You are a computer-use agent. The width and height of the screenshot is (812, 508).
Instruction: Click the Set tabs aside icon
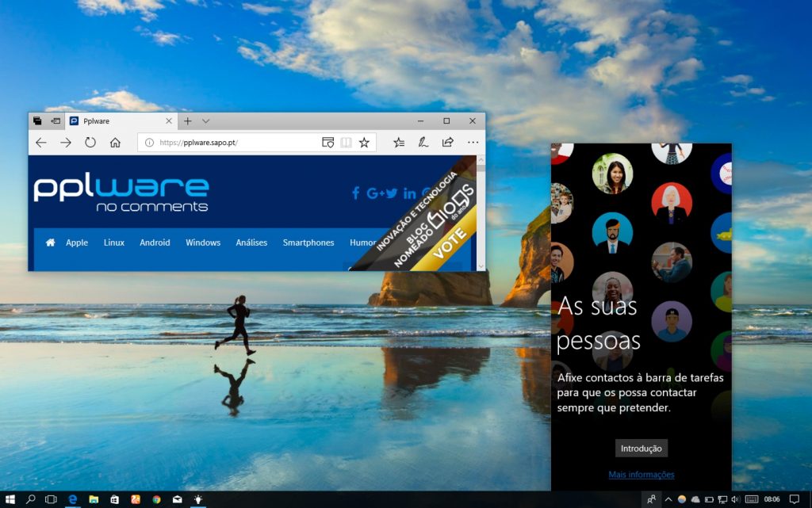click(39, 120)
